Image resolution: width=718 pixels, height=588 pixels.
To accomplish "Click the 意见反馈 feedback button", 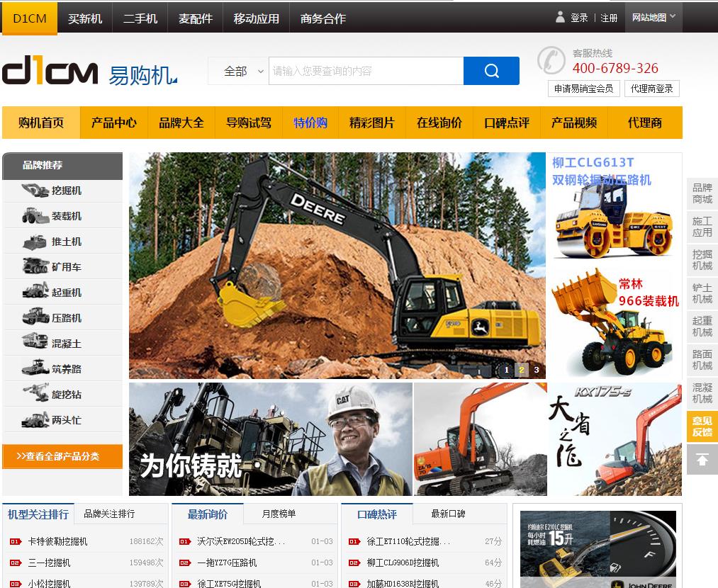I will [x=702, y=426].
